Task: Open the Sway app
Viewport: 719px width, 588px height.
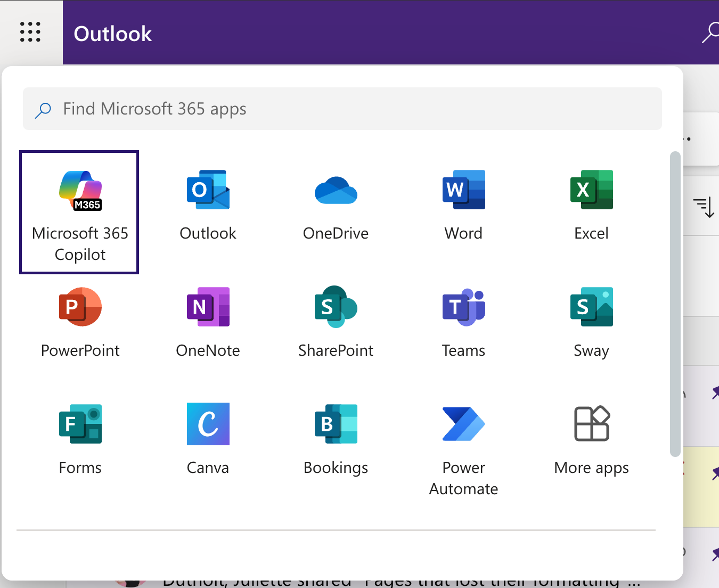Action: pos(591,323)
